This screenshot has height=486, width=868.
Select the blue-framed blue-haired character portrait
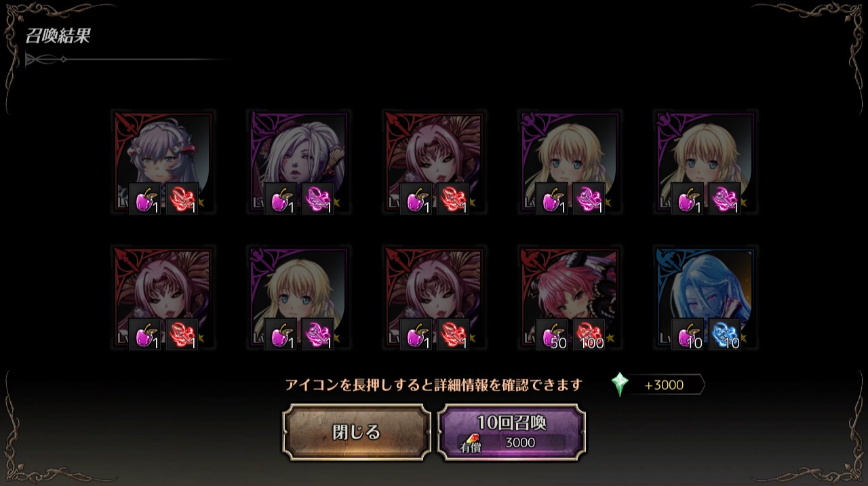point(705,298)
